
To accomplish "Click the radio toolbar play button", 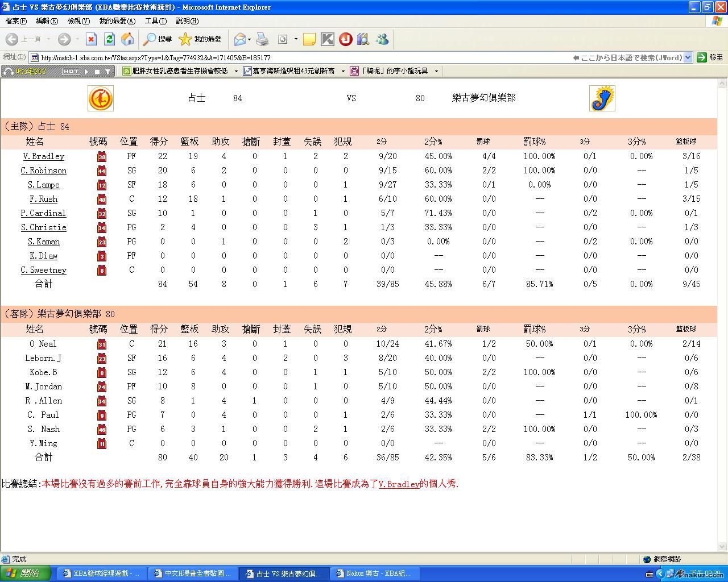I will 86,72.
